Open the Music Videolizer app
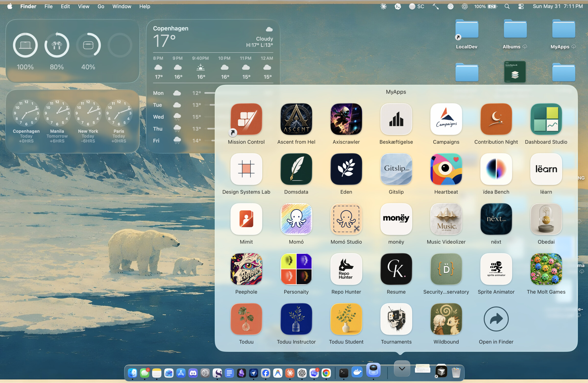The height and width of the screenshot is (383, 588). tap(446, 219)
